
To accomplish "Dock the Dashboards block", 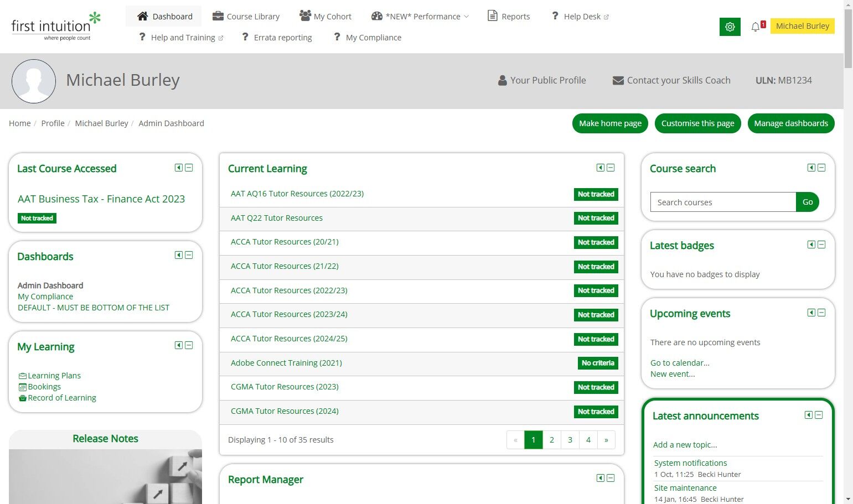I will coord(179,255).
